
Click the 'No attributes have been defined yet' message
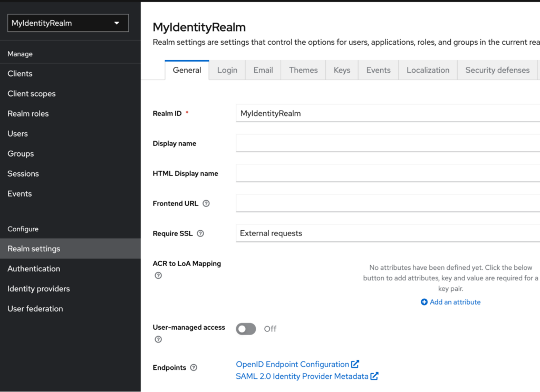click(x=450, y=278)
